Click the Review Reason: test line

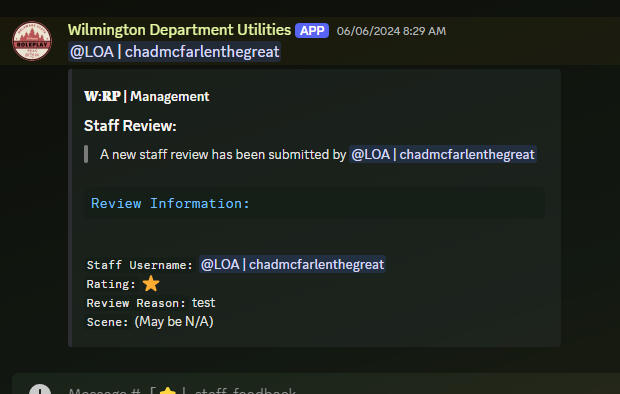[x=151, y=303]
